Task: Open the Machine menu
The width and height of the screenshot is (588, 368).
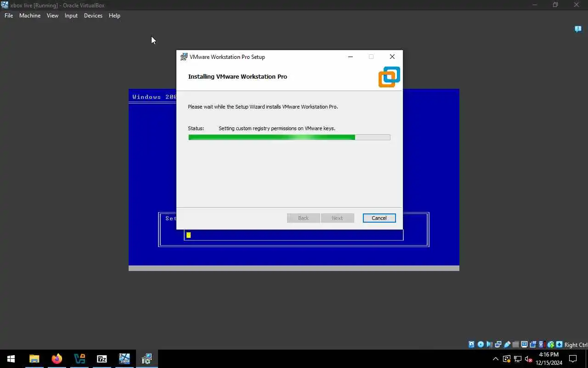Action: pyautogui.click(x=30, y=15)
